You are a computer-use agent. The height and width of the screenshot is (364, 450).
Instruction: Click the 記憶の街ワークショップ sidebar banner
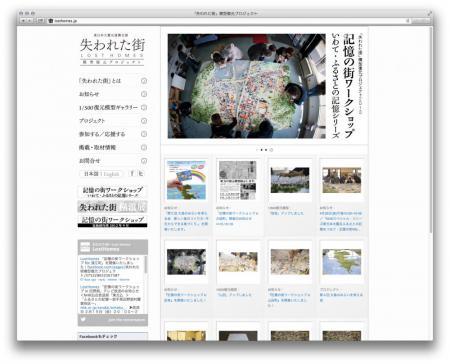112,192
